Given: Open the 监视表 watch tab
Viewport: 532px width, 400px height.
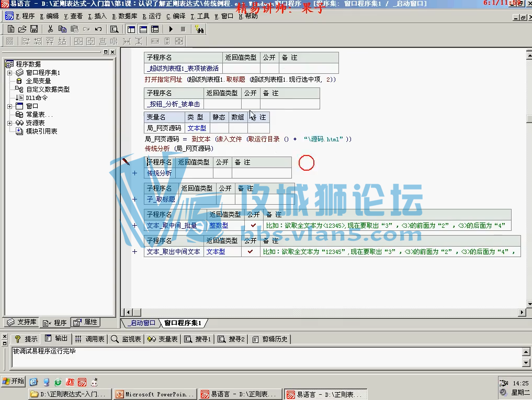Looking at the screenshot, I should tap(126, 339).
